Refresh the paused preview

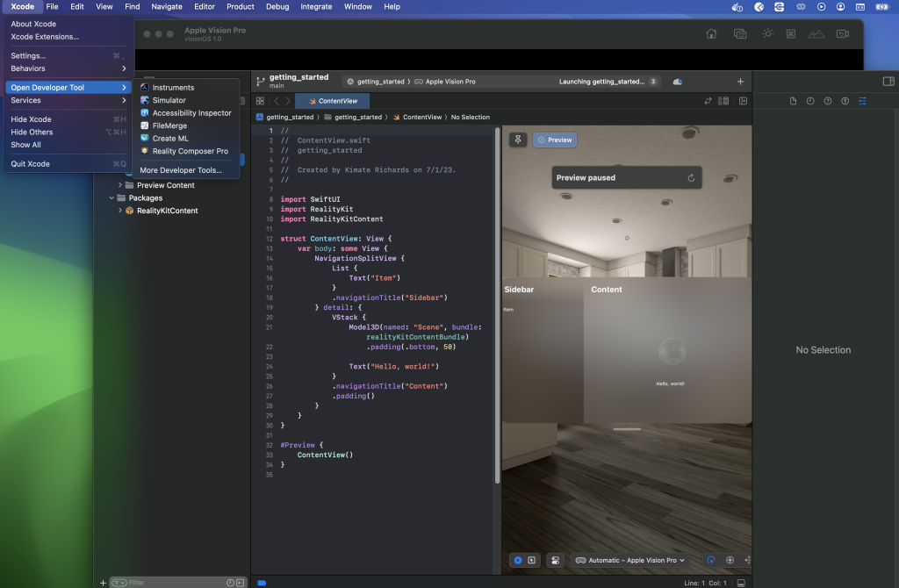691,177
